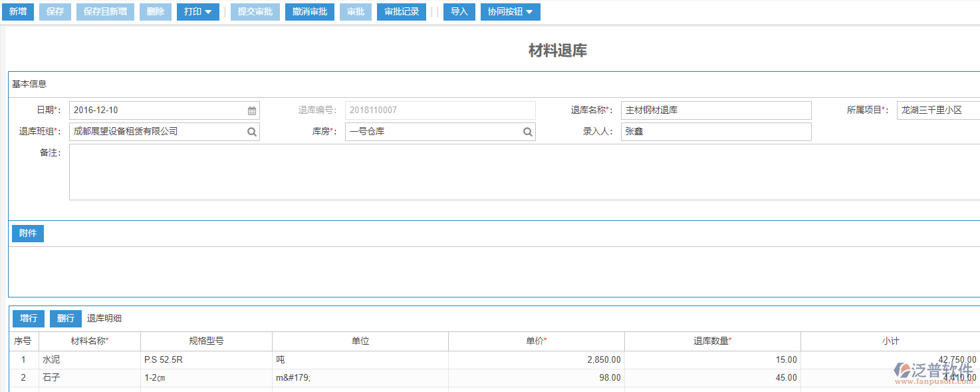Click the 导入 import button
The height and width of the screenshot is (392, 980).
459,11
